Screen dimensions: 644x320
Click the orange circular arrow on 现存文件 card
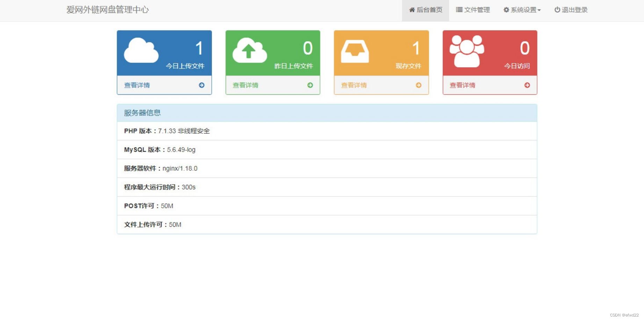(418, 85)
